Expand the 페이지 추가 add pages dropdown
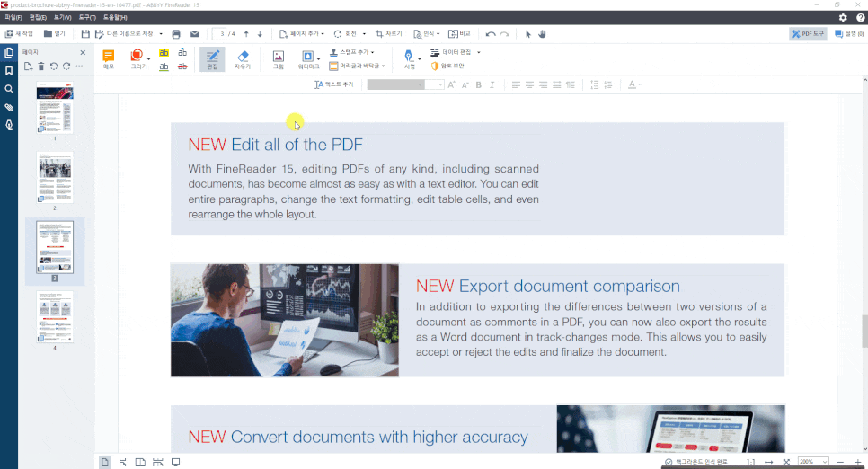Screen dimensions: 868x469 [x=323, y=34]
